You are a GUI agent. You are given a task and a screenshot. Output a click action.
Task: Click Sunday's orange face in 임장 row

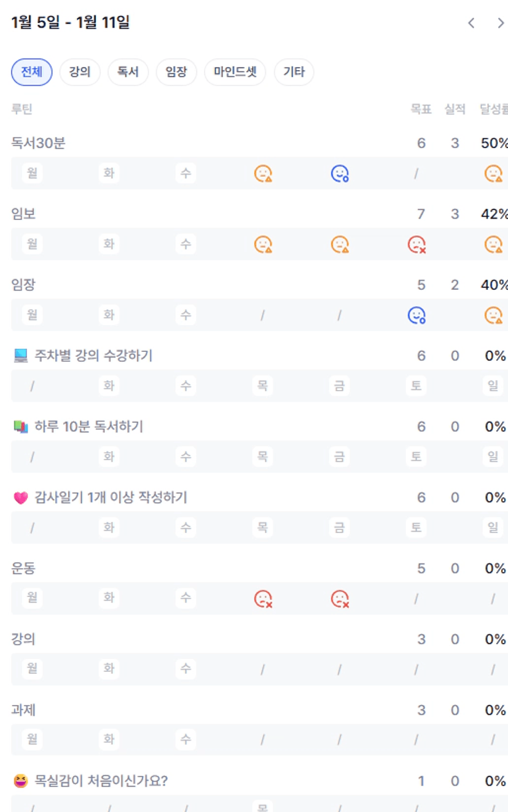[x=493, y=316]
